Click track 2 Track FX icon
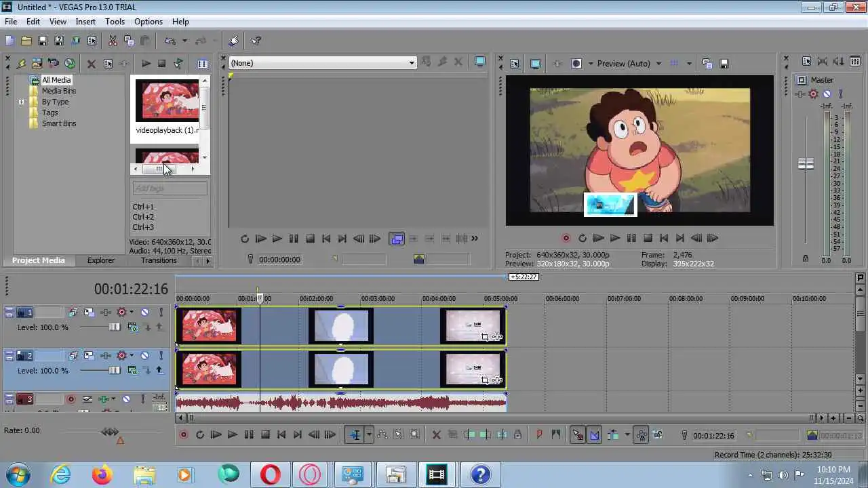The height and width of the screenshot is (488, 868). pyautogui.click(x=106, y=356)
